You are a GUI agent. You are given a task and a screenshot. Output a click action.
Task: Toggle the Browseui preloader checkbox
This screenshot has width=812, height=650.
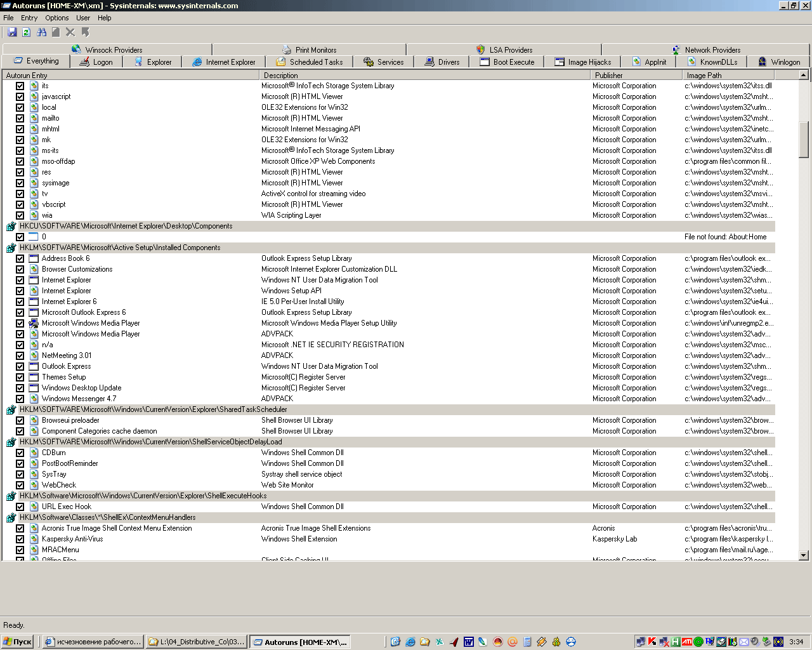[20, 421]
